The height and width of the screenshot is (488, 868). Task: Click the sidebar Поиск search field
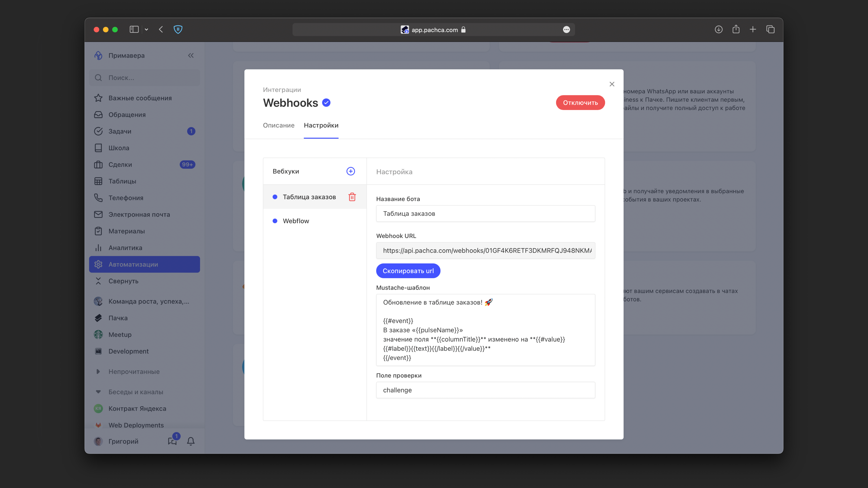coord(144,78)
